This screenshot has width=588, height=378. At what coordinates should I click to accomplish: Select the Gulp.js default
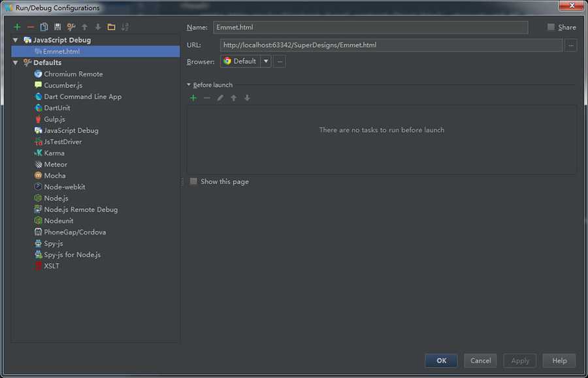50,119
